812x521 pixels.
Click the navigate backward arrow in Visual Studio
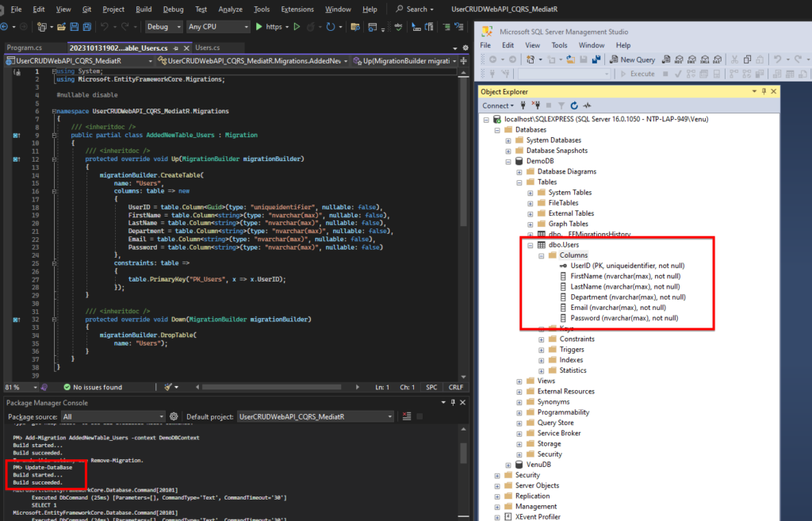[x=4, y=26]
